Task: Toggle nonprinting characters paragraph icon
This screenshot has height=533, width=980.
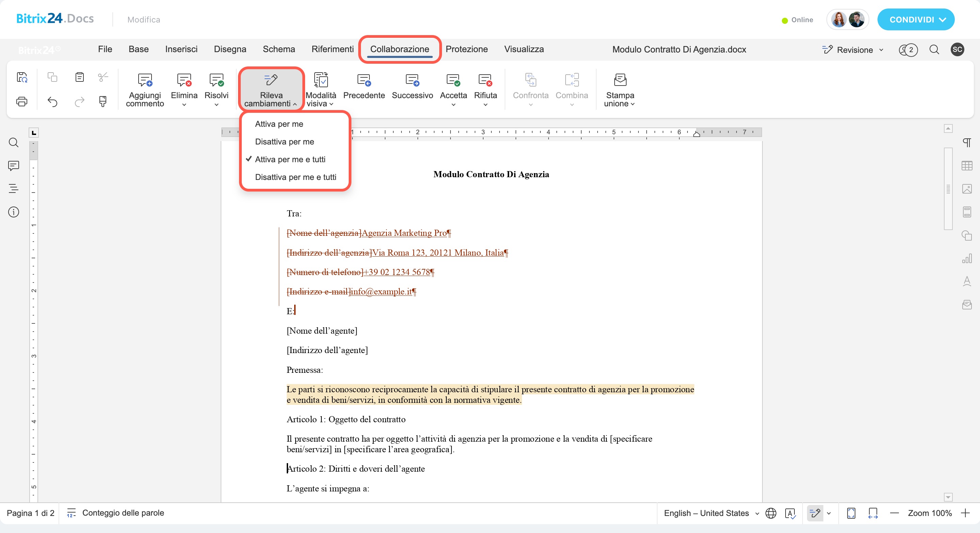Action: click(967, 143)
